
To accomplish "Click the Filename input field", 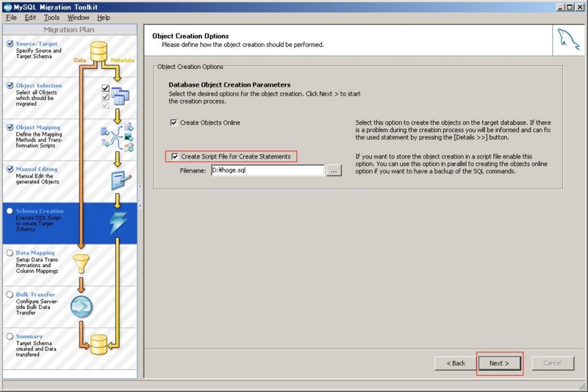I will 268,170.
